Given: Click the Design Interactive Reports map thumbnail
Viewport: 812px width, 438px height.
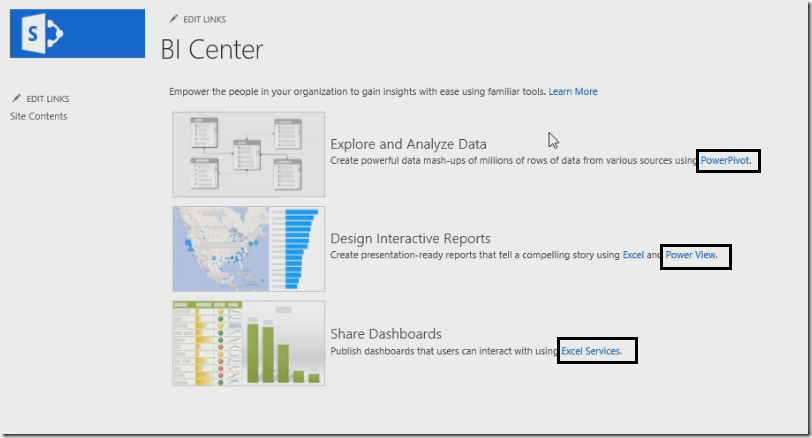Looking at the screenshot, I should click(249, 249).
